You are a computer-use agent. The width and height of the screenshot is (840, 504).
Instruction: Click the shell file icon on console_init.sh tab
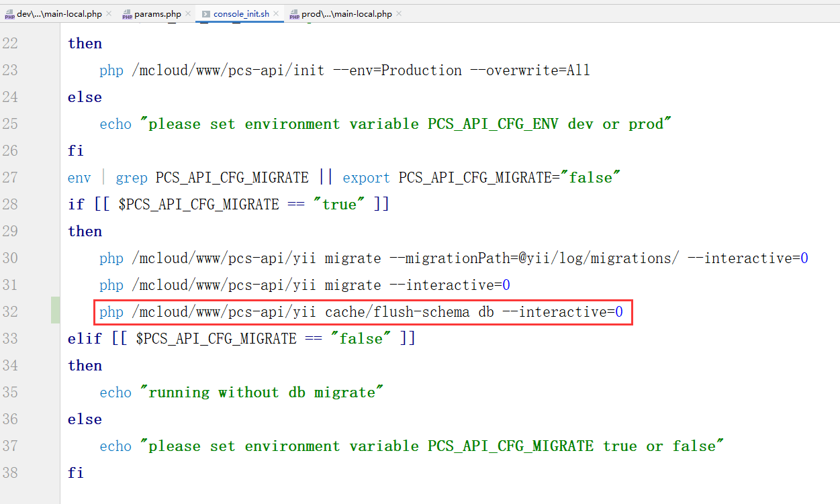pos(206,14)
